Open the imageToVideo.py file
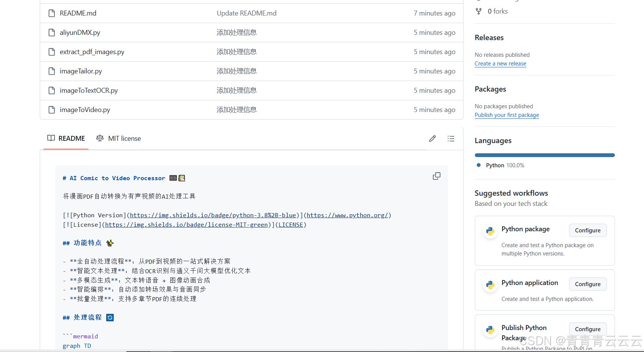 point(85,110)
